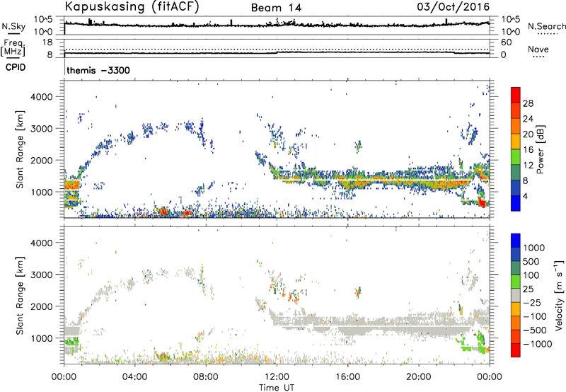This screenshot has width=566, height=392.
Task: Click the date '03/Oct/2016'
Action: (x=454, y=7)
